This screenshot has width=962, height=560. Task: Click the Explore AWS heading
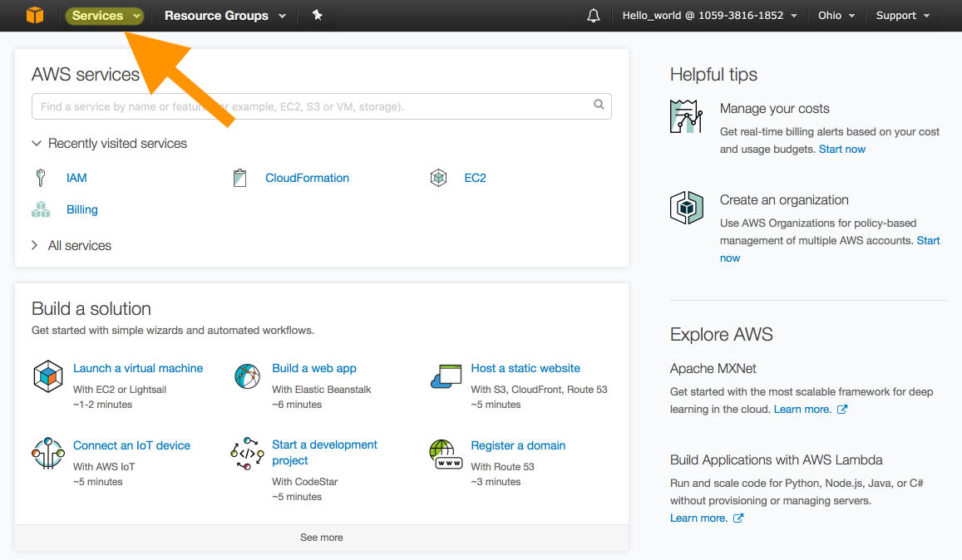pyautogui.click(x=721, y=334)
